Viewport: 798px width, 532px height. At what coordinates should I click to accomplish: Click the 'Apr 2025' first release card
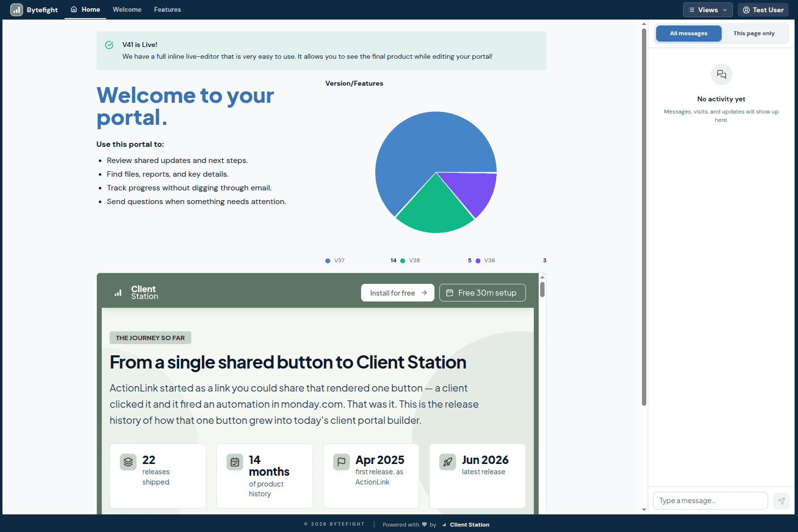[x=371, y=476]
